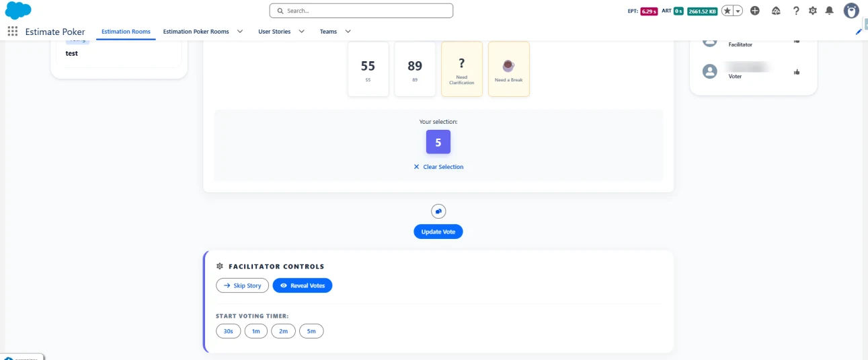
Task: Click the ART 0 s badge
Action: tap(678, 11)
